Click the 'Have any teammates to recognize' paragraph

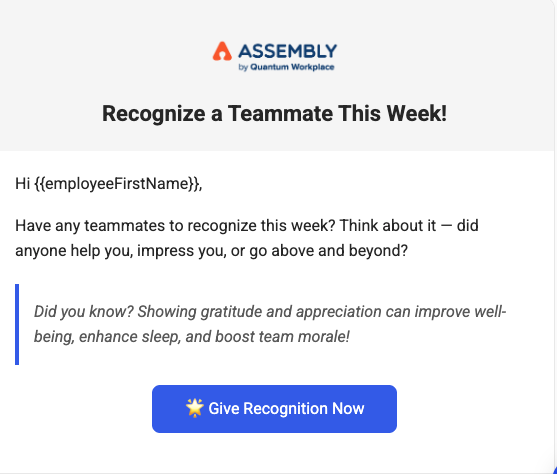pos(247,238)
